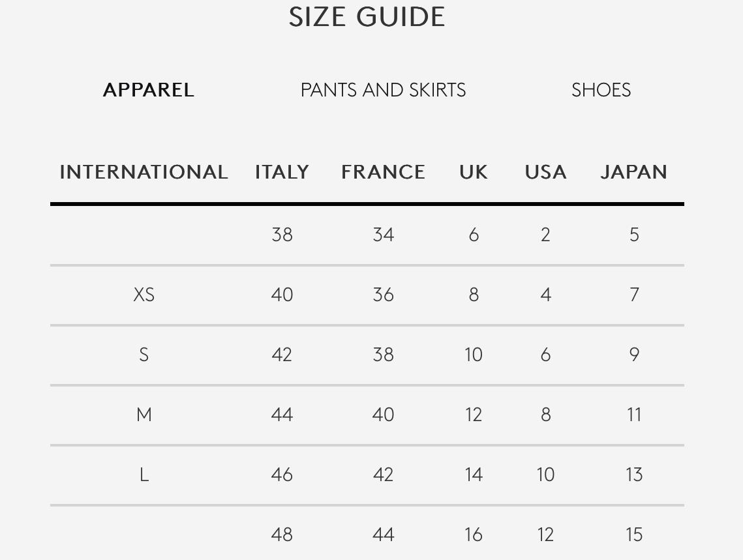Select Italy size 44 cell
This screenshot has height=560, width=743.
[x=282, y=415]
